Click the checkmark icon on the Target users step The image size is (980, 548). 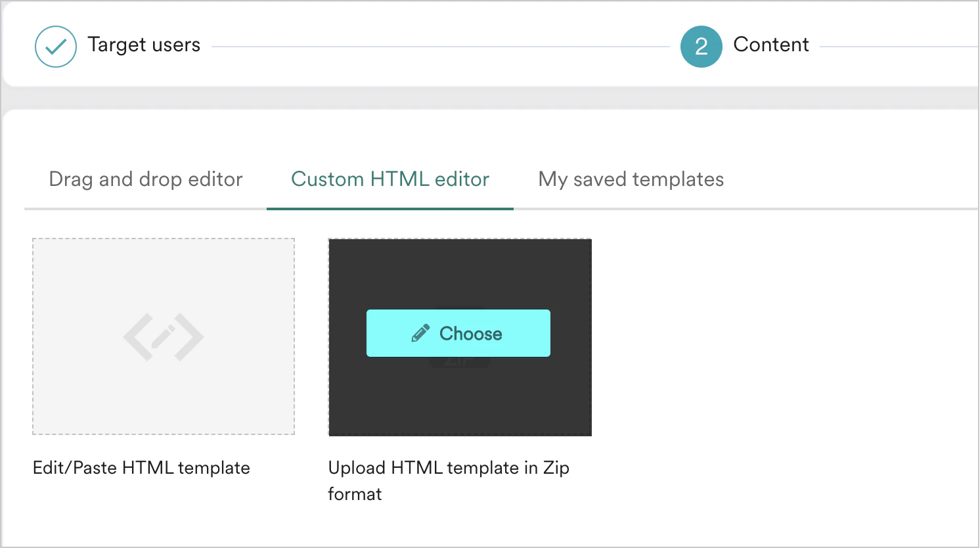click(55, 46)
